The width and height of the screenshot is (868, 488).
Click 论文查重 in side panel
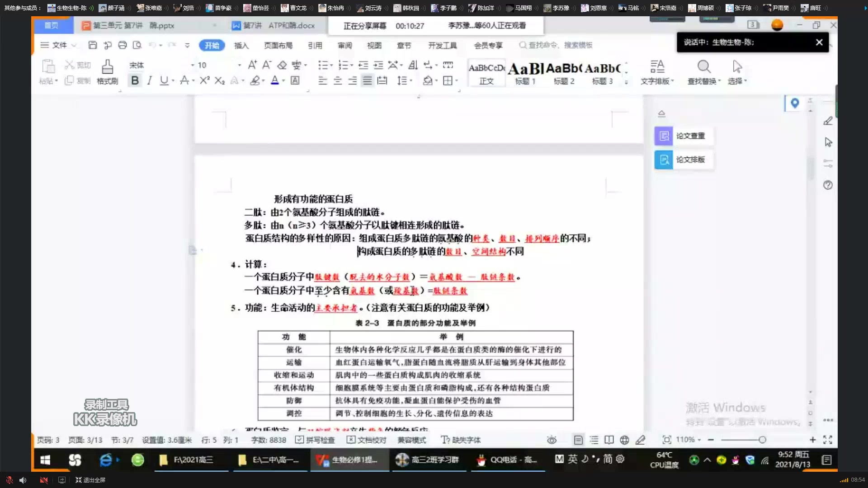pos(684,136)
